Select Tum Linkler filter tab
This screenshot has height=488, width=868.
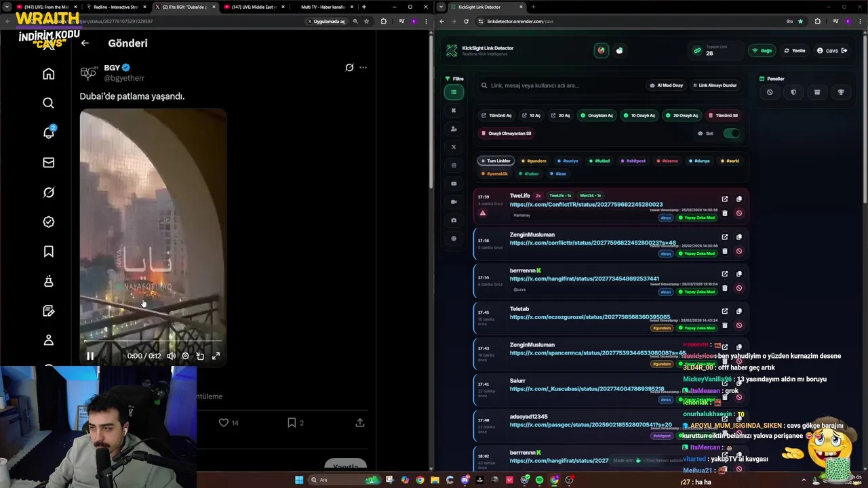click(x=496, y=161)
